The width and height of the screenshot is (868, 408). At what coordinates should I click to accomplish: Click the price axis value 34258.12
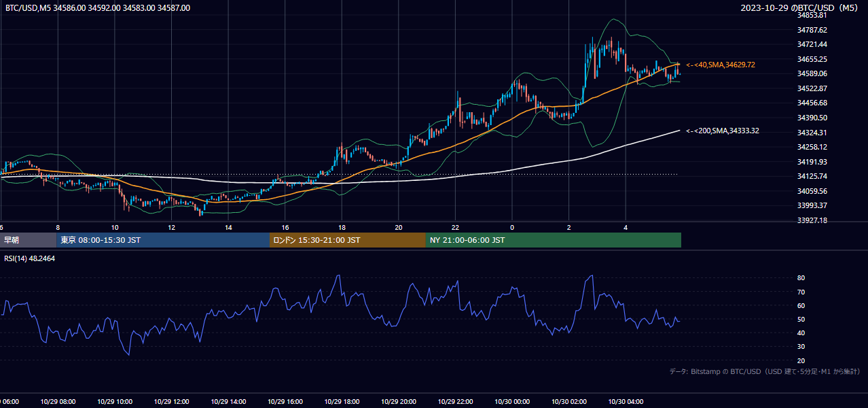click(812, 147)
